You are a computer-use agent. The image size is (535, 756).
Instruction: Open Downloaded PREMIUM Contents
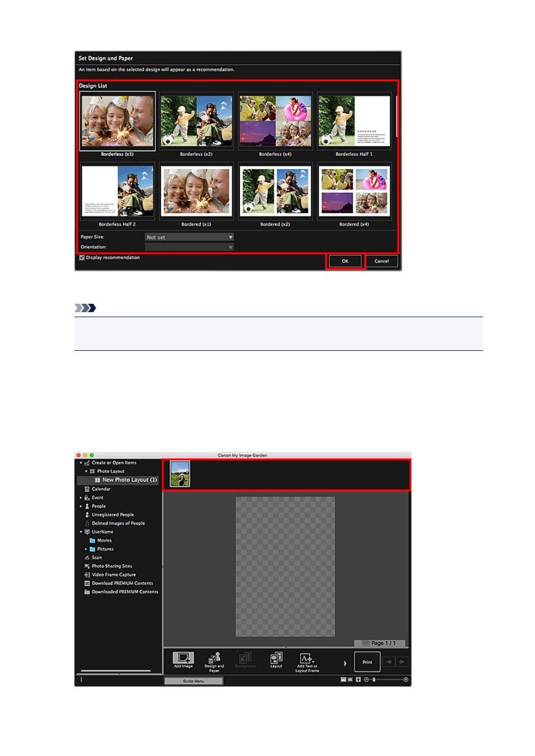(x=125, y=592)
